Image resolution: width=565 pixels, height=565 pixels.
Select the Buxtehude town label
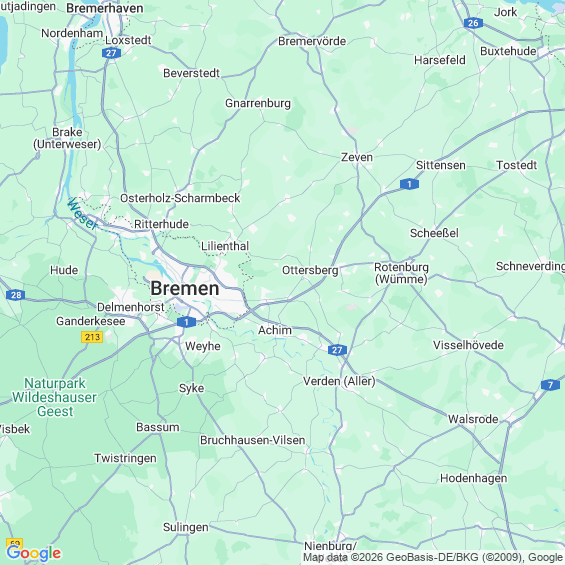point(508,51)
